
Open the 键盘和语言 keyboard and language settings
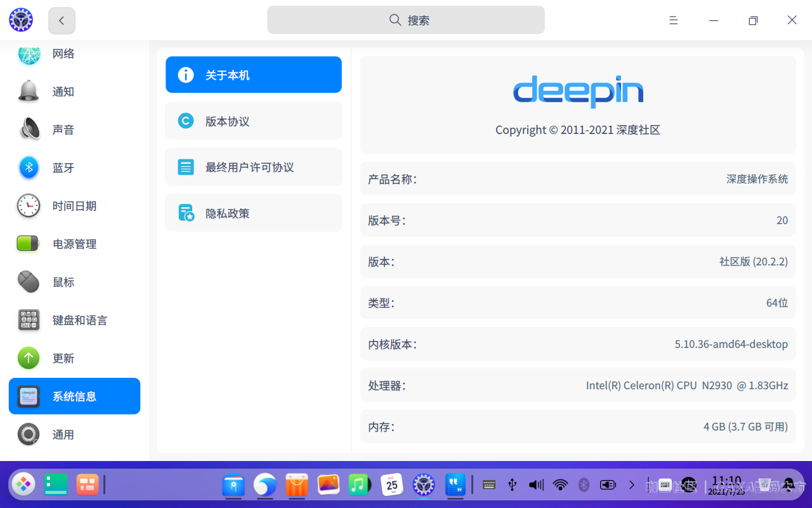tap(74, 320)
